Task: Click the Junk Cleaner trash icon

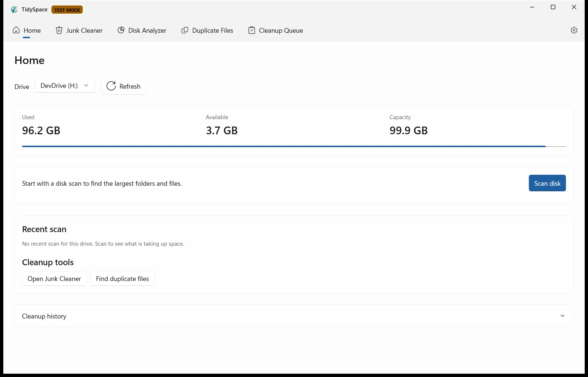Action: pyautogui.click(x=59, y=30)
